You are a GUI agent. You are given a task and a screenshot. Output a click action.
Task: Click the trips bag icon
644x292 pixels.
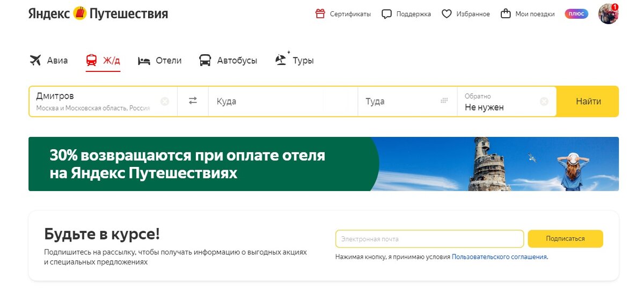tap(506, 14)
